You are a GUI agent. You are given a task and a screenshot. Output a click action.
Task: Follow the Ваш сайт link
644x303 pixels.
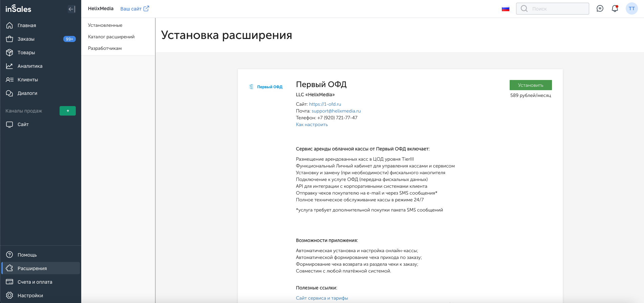point(131,9)
